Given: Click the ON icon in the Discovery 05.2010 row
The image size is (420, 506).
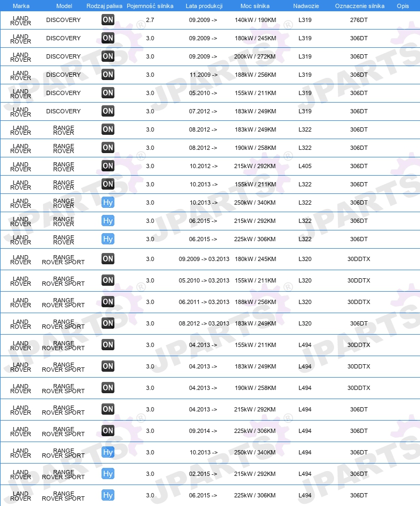Looking at the screenshot, I should click(x=108, y=93).
